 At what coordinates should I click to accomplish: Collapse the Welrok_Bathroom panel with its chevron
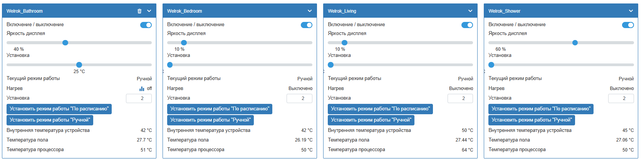coord(149,11)
